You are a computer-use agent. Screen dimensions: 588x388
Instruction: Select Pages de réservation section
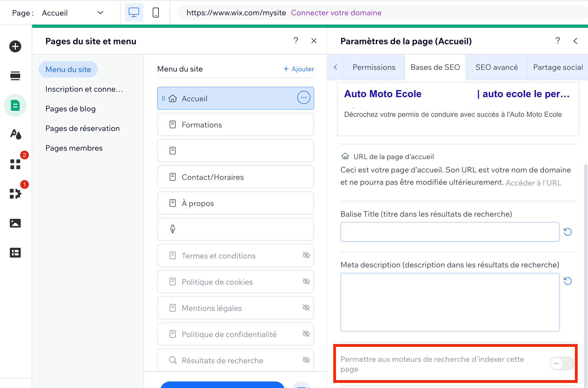click(x=83, y=128)
